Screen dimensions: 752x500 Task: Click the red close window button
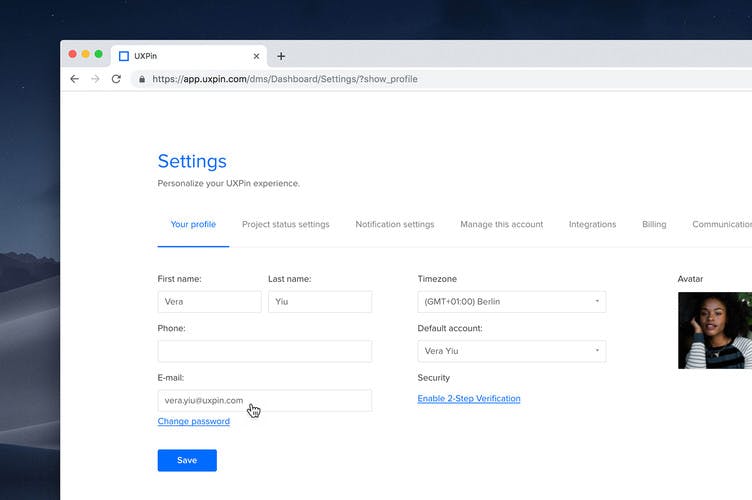click(x=72, y=54)
